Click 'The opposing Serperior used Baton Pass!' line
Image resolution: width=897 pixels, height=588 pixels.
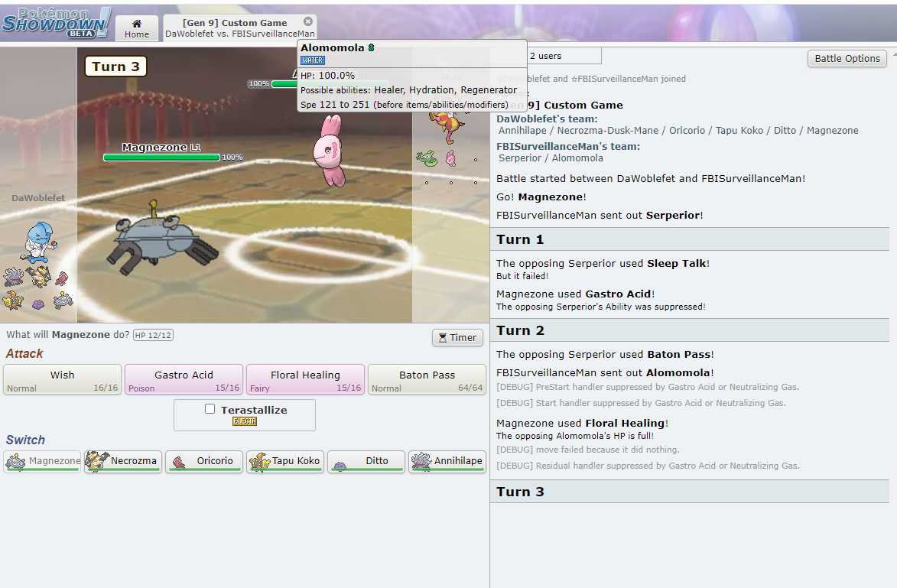(605, 355)
